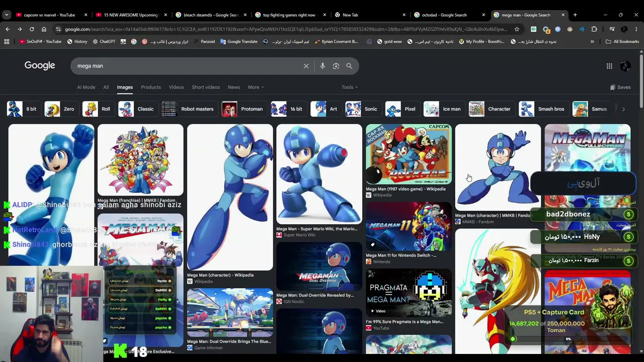Open the Mega Man (character) - Wikipedia link

click(x=220, y=275)
